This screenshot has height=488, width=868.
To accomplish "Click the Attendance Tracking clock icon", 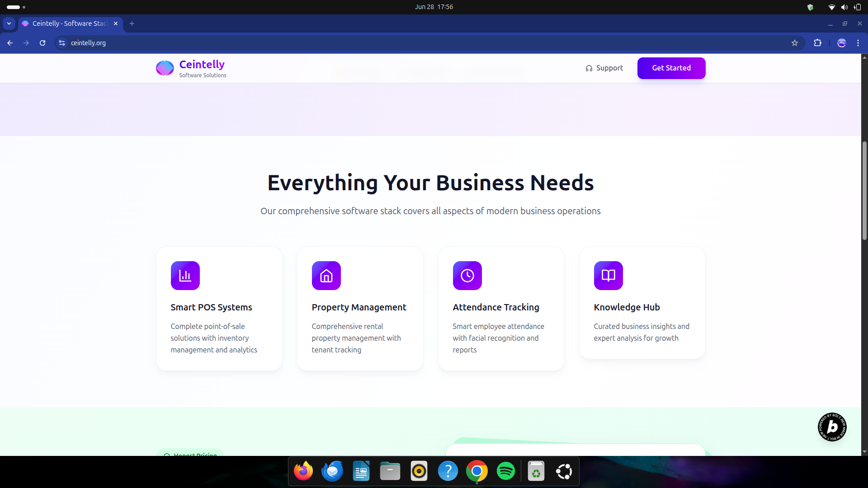I will (467, 276).
